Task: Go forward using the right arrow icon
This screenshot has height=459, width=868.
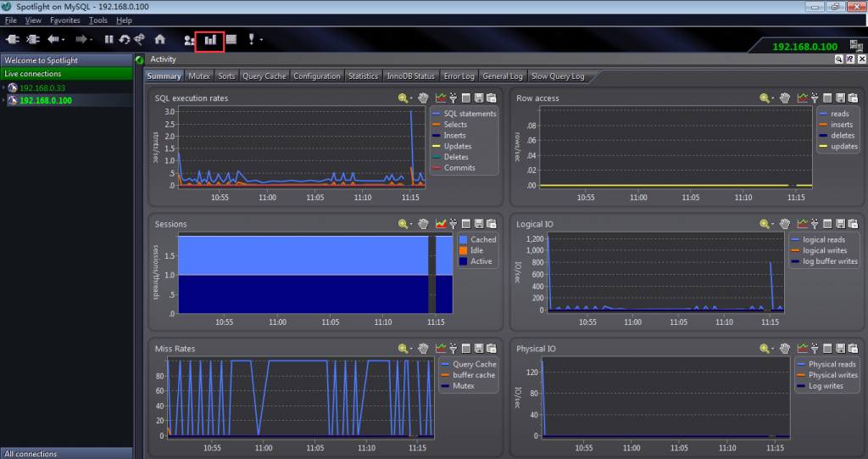Action: (81, 39)
